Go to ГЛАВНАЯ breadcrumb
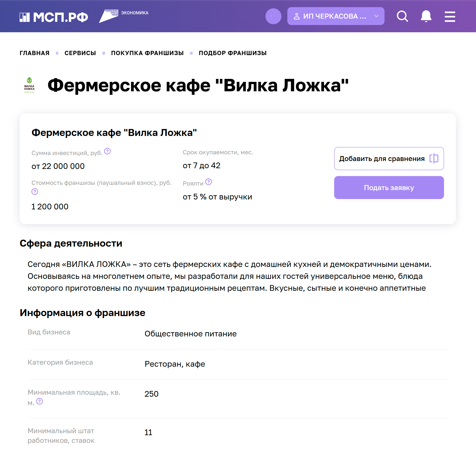Screen dimensions: 476x455 pyautogui.click(x=34, y=53)
